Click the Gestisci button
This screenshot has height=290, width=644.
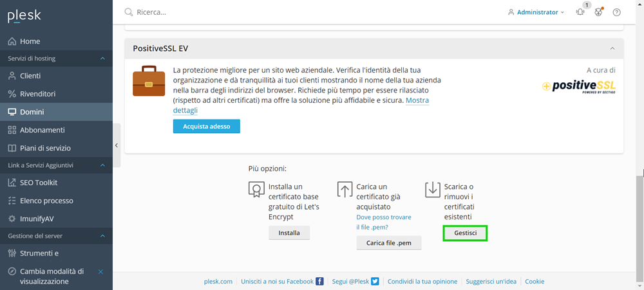point(466,233)
